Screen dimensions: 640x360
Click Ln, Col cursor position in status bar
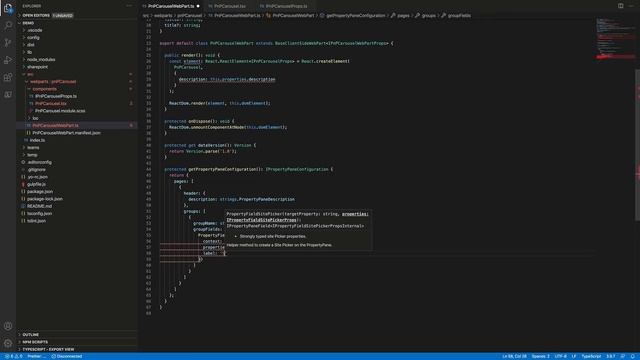coord(514,356)
